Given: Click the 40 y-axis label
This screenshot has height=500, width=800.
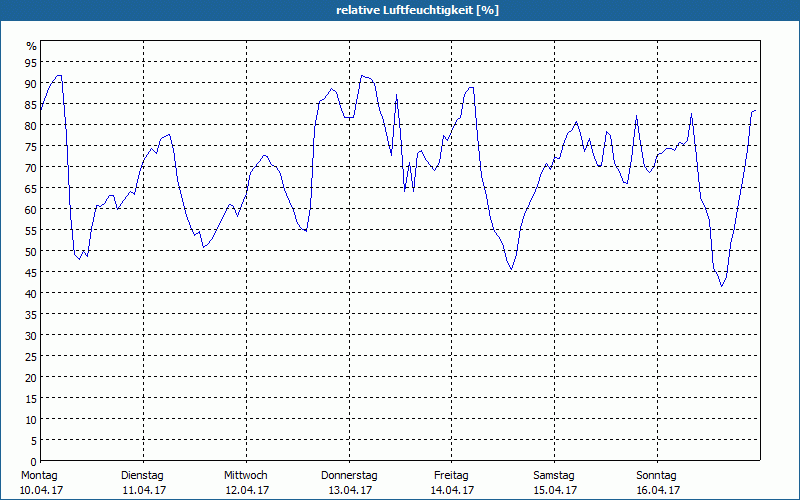Looking at the screenshot, I should tap(31, 294).
